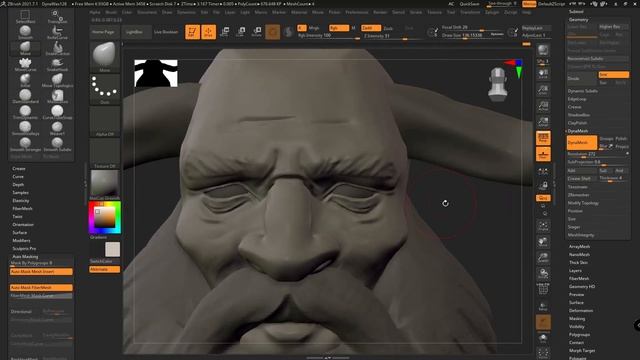Select the Move brush in left palette
Image resolution: width=640 pixels, height=360 pixels.
[25, 48]
